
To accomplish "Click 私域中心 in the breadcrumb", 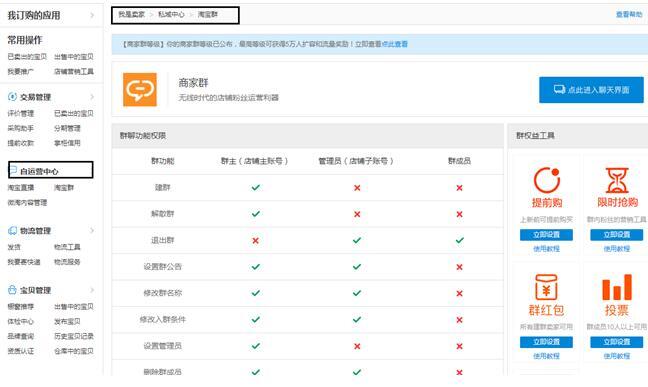I will [171, 14].
